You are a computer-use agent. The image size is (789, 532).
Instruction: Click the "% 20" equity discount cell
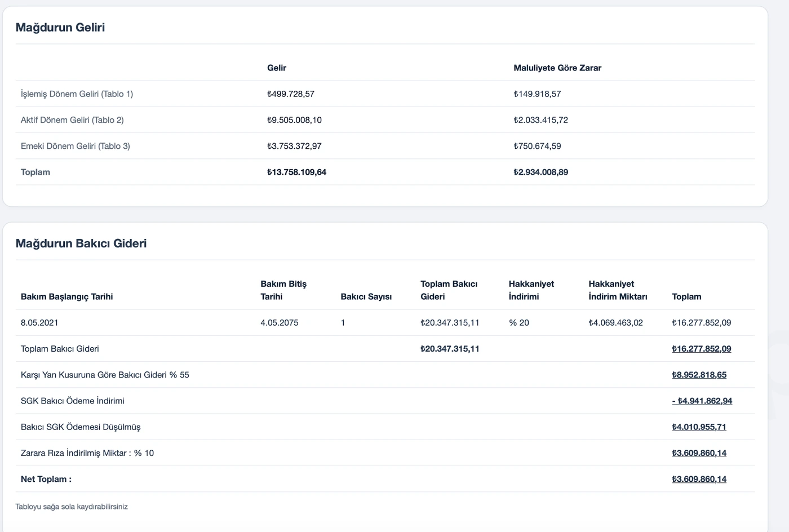[x=519, y=323]
